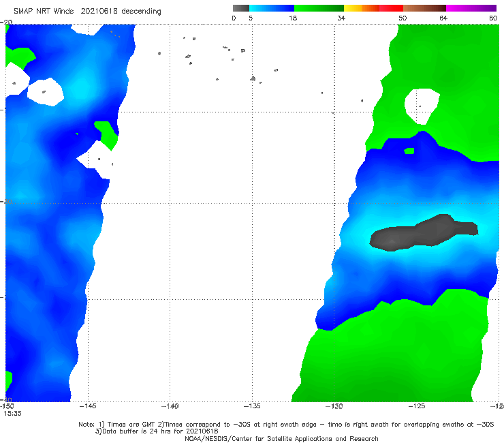Screen dimensions: 504x443
Task: Click the color bar label '64'
Action: 443,18
